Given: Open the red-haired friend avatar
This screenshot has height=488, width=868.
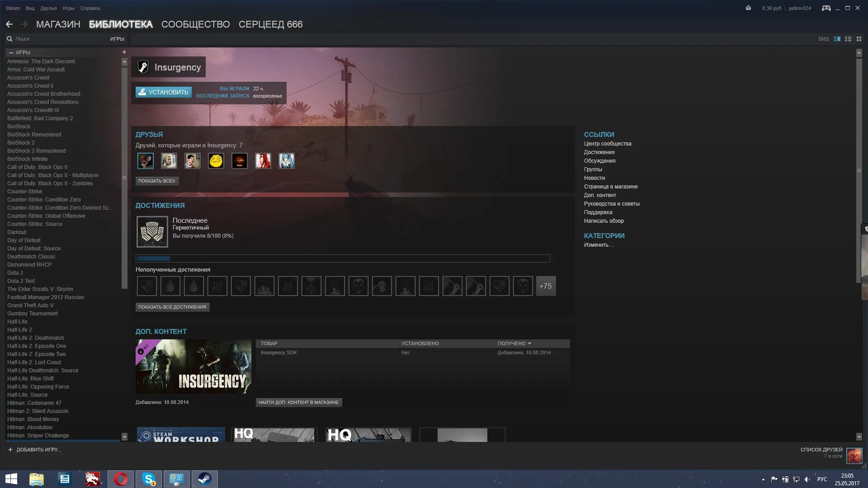Looking at the screenshot, I should (x=263, y=161).
